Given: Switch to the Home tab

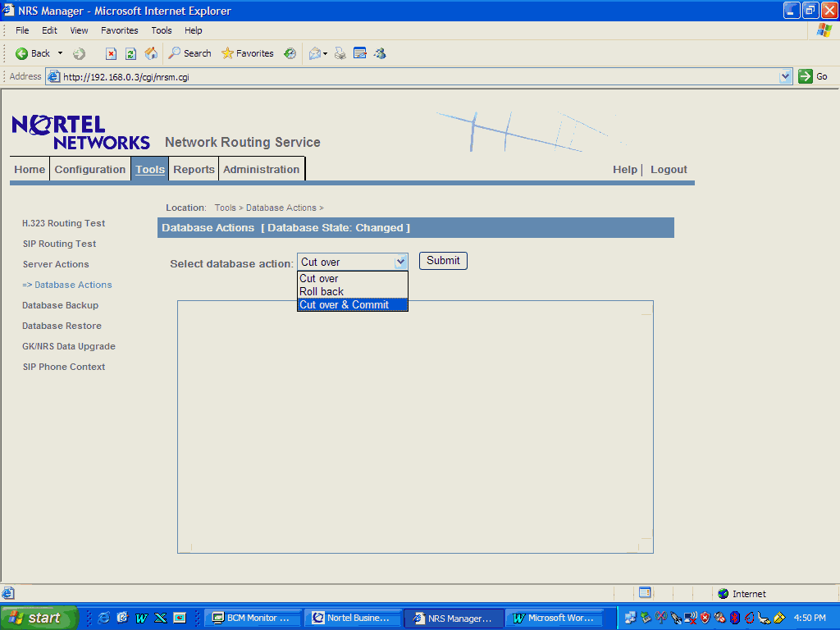Looking at the screenshot, I should (x=30, y=169).
